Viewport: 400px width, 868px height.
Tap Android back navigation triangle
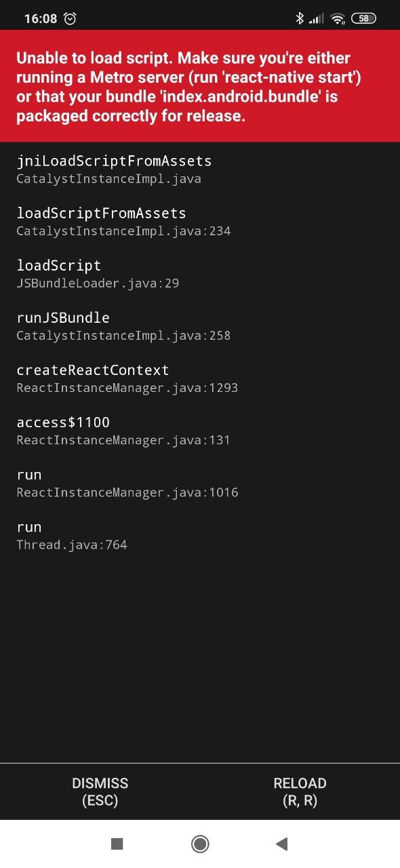tap(282, 844)
